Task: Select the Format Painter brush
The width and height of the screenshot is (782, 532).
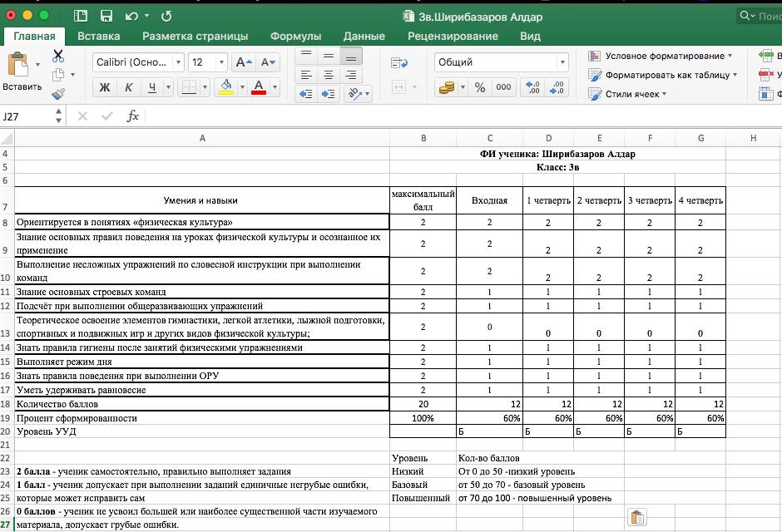Action: 58,93
